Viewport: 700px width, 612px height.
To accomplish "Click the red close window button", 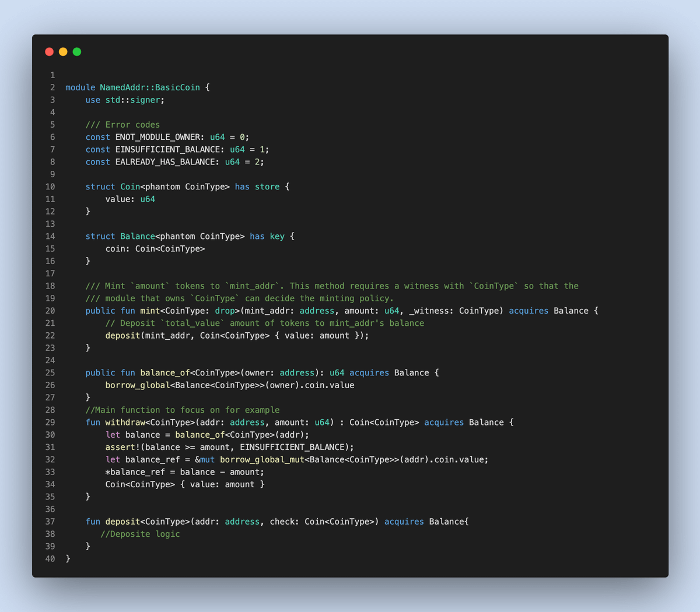I will click(x=49, y=52).
